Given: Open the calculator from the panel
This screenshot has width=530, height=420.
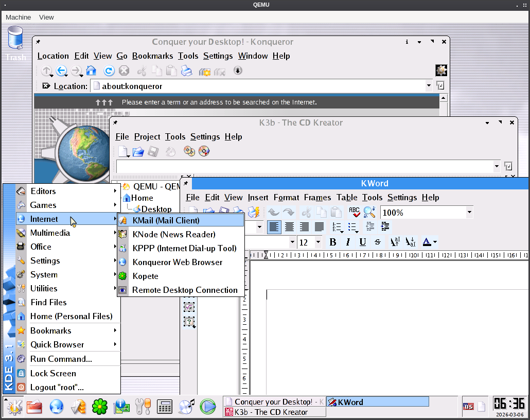Looking at the screenshot, I should click(165, 407).
